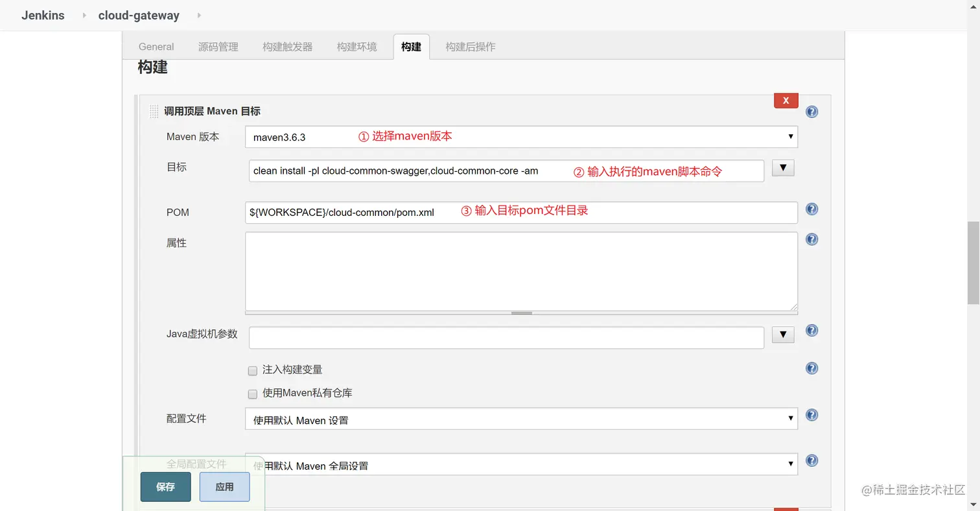Open help for the Maven build step
Image resolution: width=980 pixels, height=511 pixels.
click(x=811, y=112)
